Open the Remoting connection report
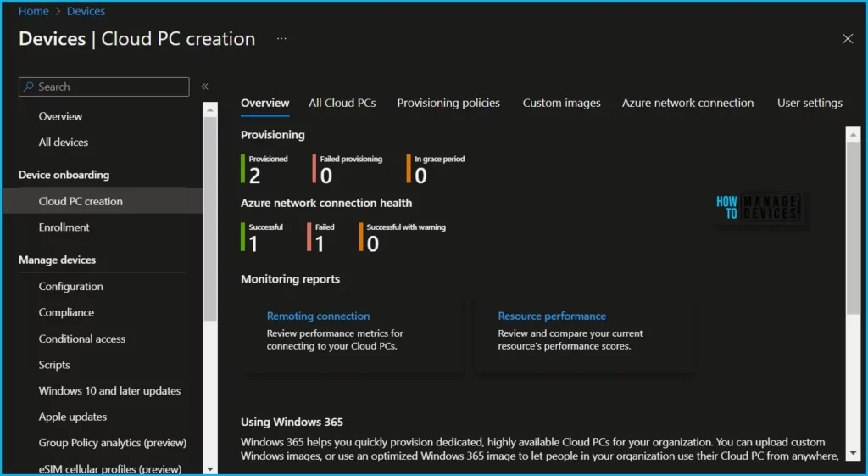Viewport: 868px width, 476px height. pyautogui.click(x=319, y=316)
